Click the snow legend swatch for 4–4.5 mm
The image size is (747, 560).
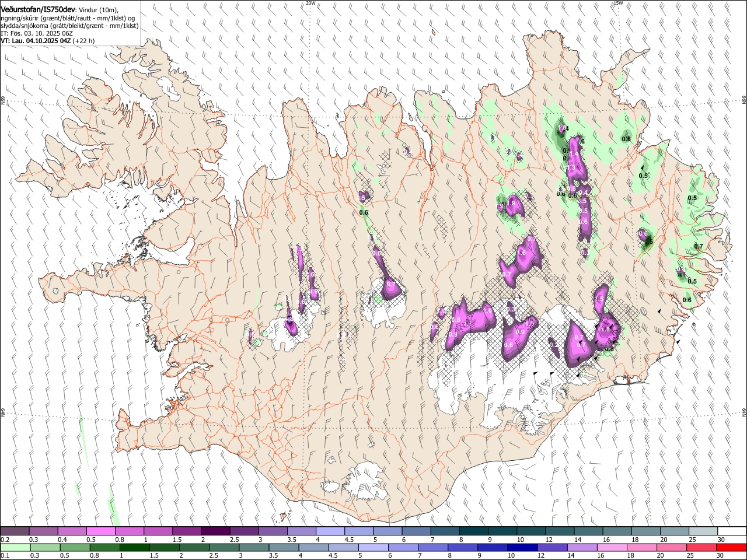point(330,531)
